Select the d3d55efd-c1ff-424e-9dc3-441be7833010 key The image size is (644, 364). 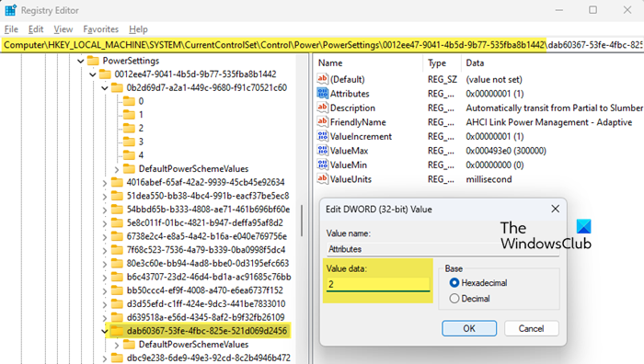tap(206, 303)
